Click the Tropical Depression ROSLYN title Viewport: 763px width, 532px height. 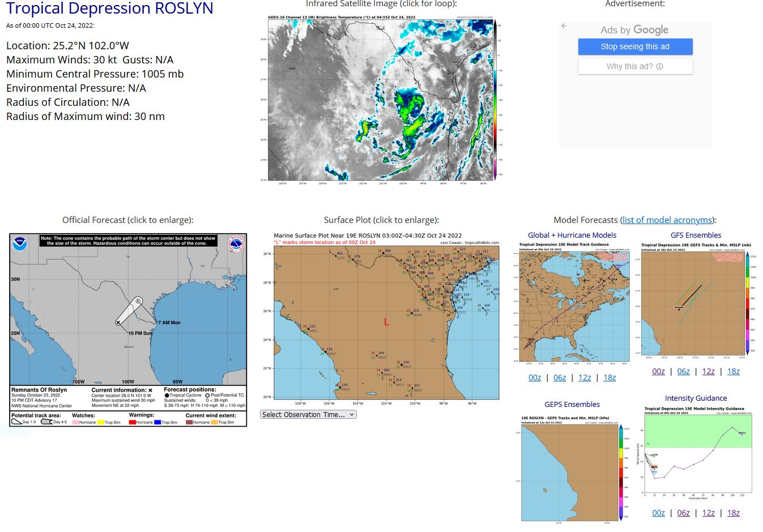tap(110, 8)
